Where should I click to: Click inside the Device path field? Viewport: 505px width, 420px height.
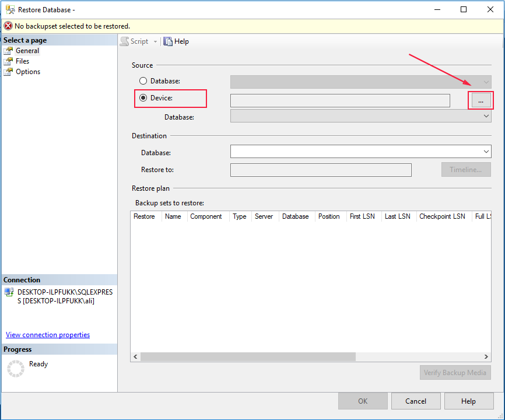pyautogui.click(x=341, y=100)
